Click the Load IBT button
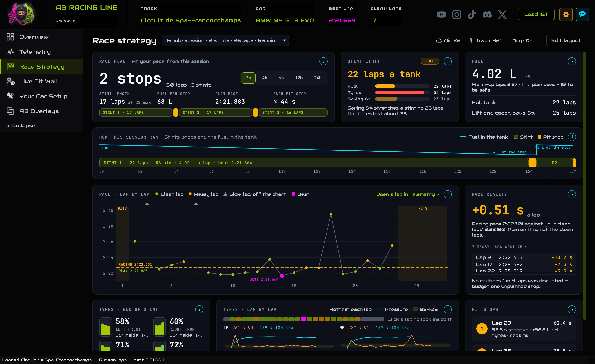Screen dimensions: 595x364 [536, 14]
